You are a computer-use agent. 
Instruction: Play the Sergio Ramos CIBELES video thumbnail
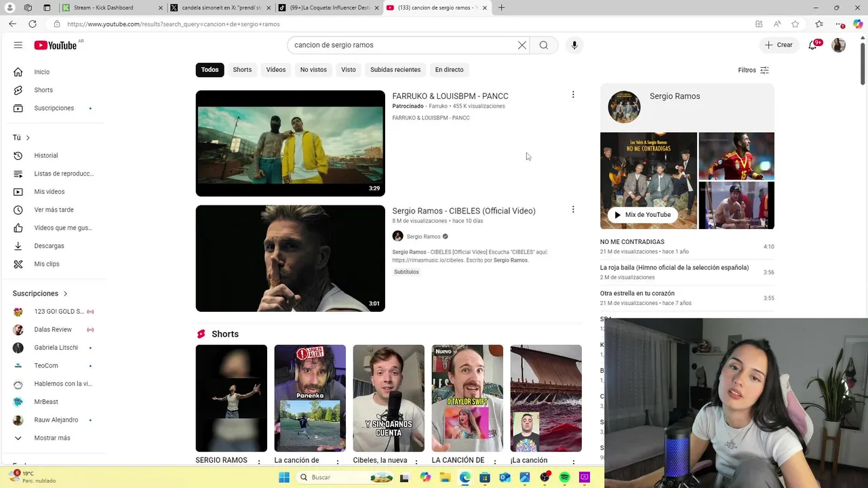point(290,258)
